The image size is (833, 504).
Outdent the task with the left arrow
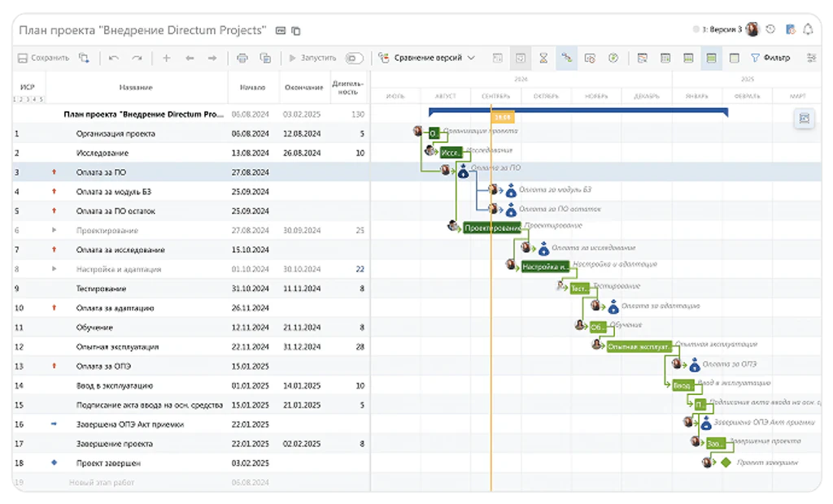[190, 58]
